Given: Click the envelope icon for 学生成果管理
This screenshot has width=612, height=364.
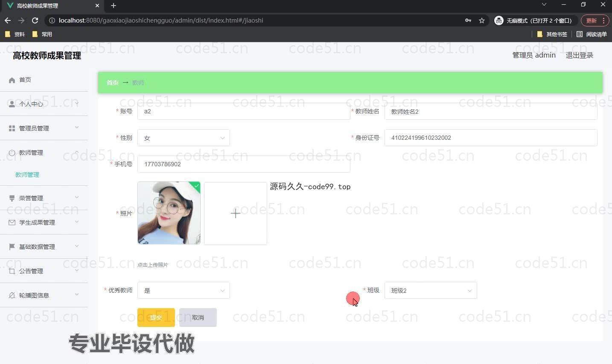Looking at the screenshot, I should [x=12, y=222].
